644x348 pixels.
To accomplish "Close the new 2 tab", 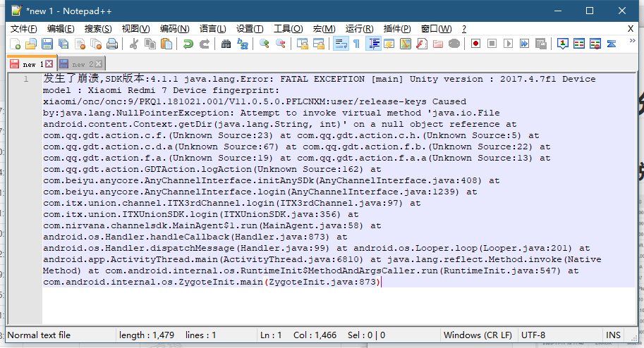I will click(x=99, y=64).
